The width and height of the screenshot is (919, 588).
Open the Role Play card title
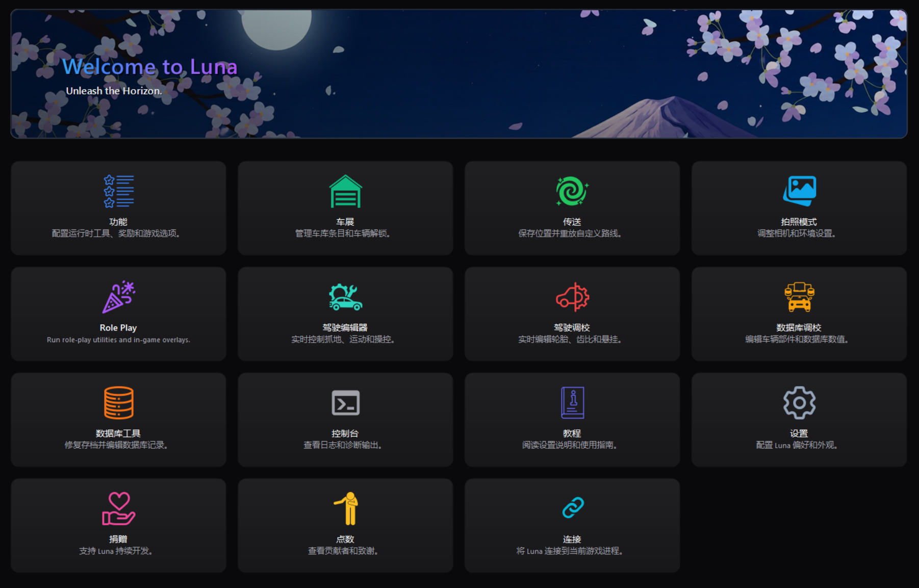[118, 328]
